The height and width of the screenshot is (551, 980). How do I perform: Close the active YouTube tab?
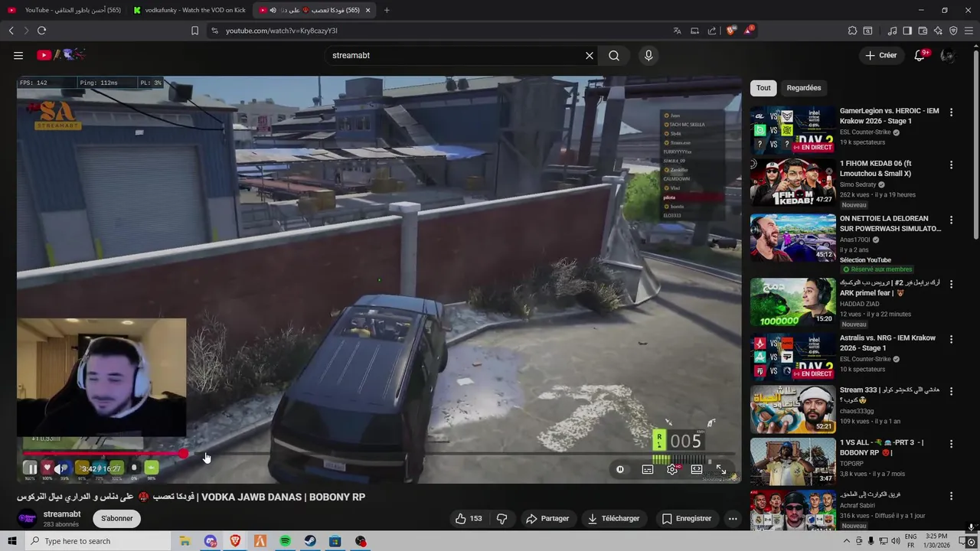(368, 10)
